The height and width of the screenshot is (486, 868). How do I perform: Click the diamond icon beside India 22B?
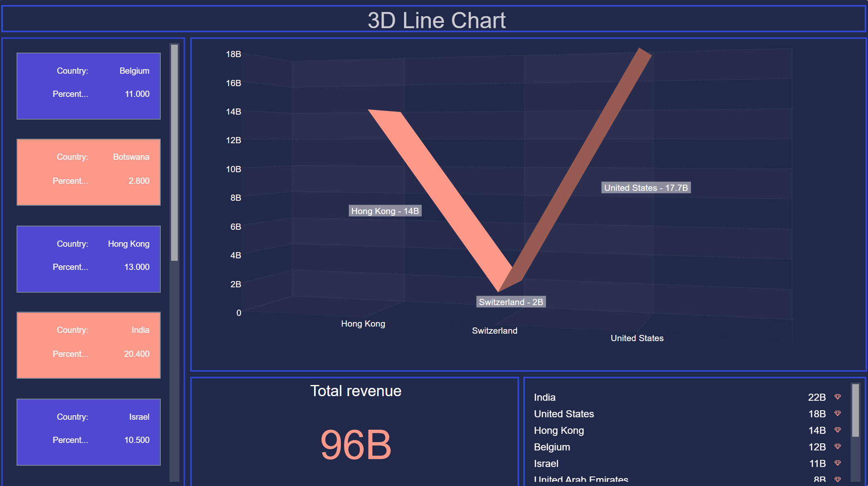837,397
